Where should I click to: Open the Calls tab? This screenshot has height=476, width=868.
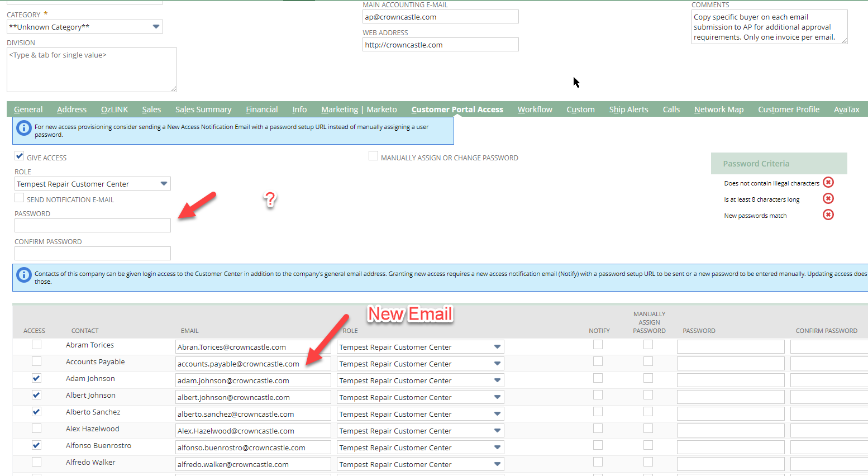[x=671, y=110]
